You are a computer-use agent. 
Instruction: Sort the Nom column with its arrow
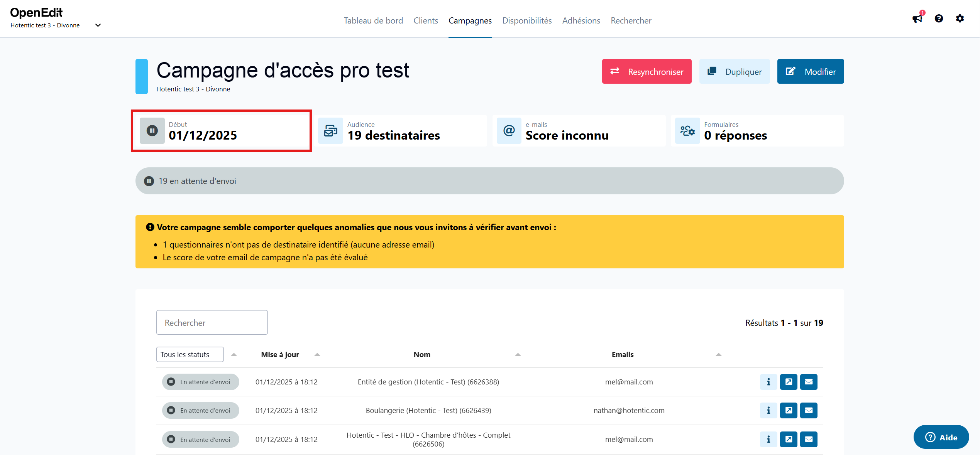[x=518, y=354]
